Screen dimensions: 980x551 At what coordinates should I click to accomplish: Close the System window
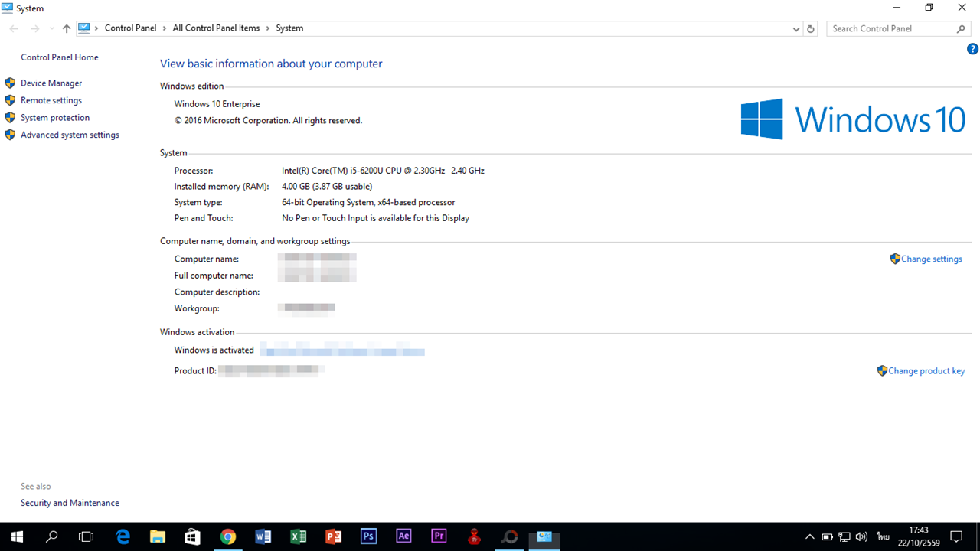click(x=962, y=8)
